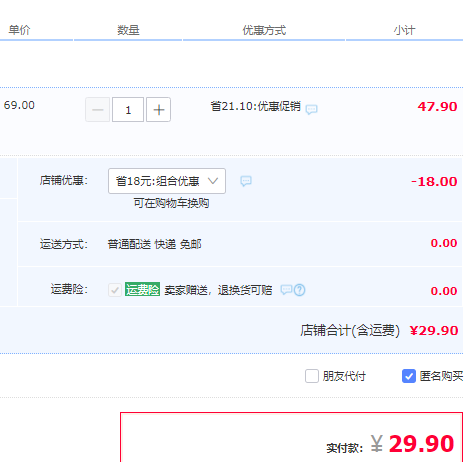
Task: Open the question mark help icon for 运费险
Action: pyautogui.click(x=299, y=290)
